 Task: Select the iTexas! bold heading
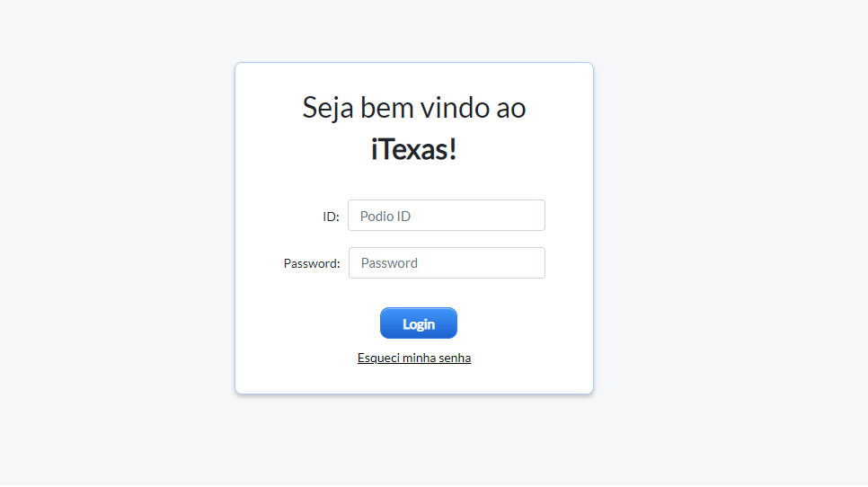(x=414, y=149)
